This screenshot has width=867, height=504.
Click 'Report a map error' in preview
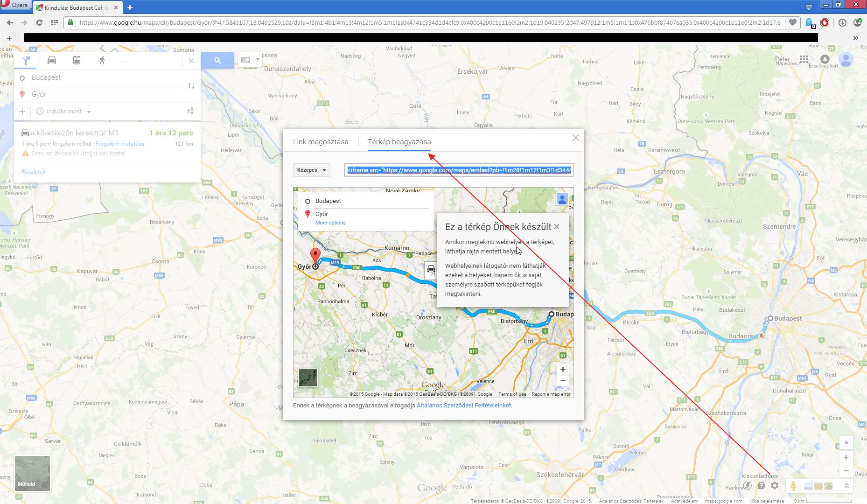(551, 394)
